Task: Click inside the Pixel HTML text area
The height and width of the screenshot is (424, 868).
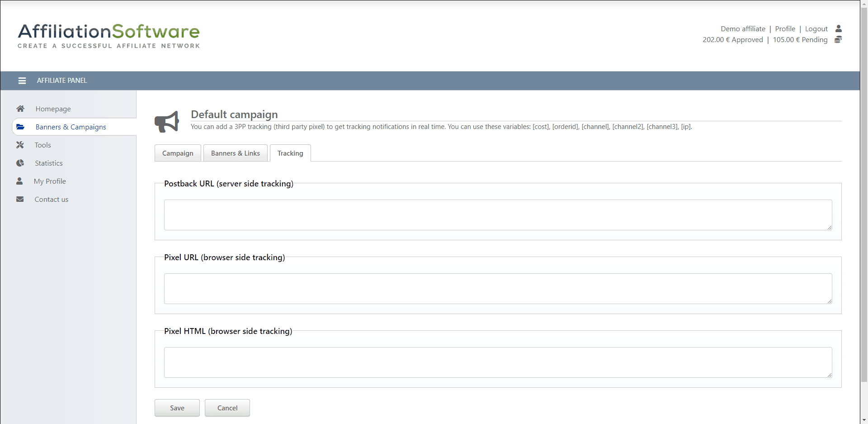Action: coord(497,362)
